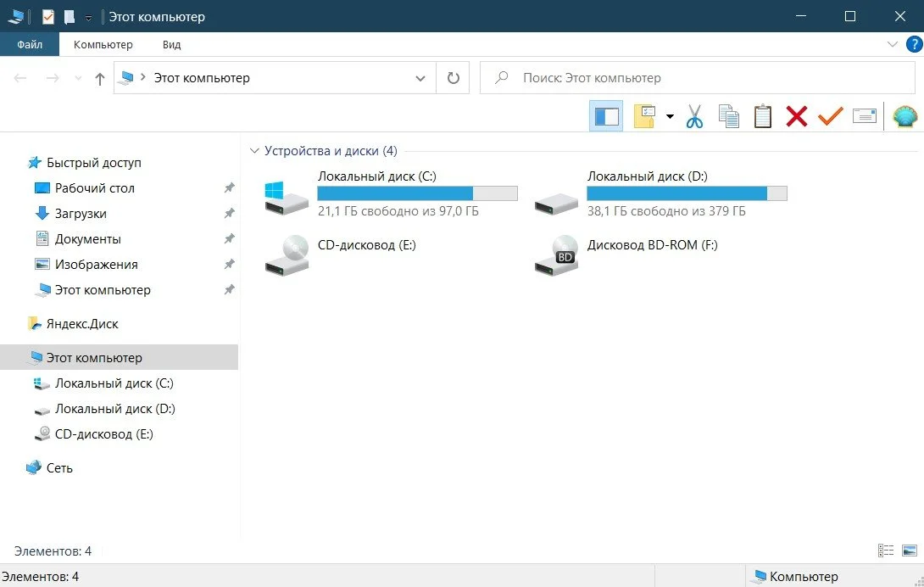Click the rename icon in toolbar

pos(865,116)
